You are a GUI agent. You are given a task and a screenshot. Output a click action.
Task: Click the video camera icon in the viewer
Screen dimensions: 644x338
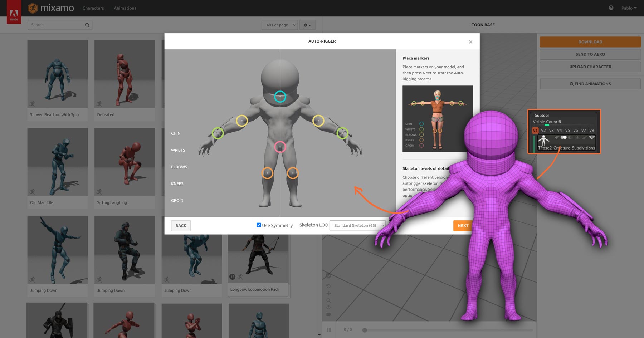[x=329, y=314]
